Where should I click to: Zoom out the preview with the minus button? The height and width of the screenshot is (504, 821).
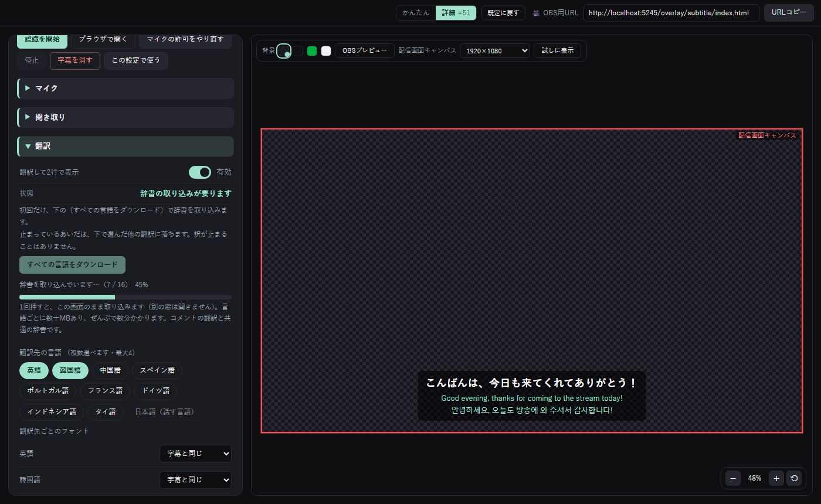coord(733,478)
